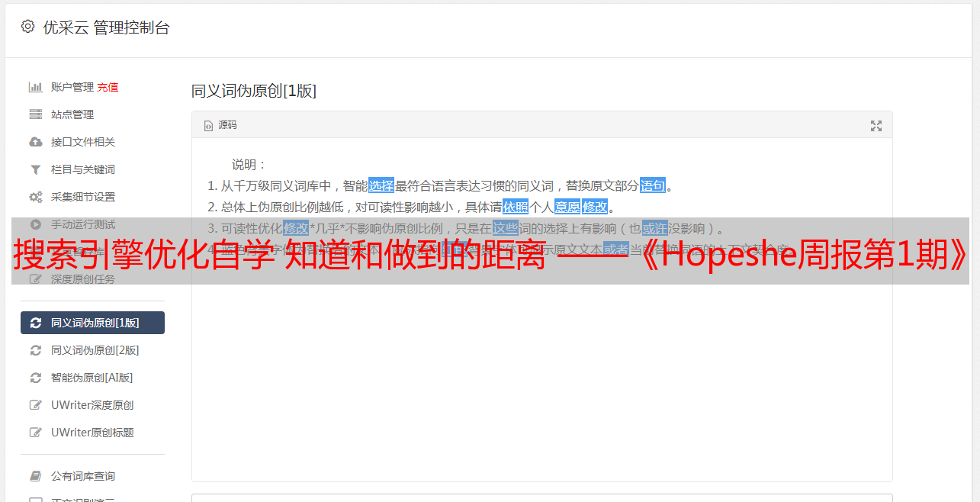Click the 栏目与关键词 filter icon
This screenshot has width=980, height=502.
pos(35,169)
